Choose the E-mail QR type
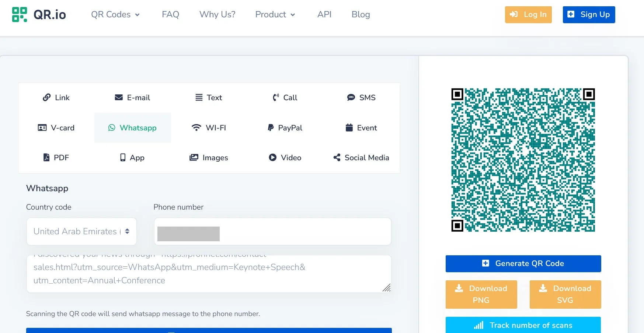This screenshot has width=644, height=333. pyautogui.click(x=132, y=98)
